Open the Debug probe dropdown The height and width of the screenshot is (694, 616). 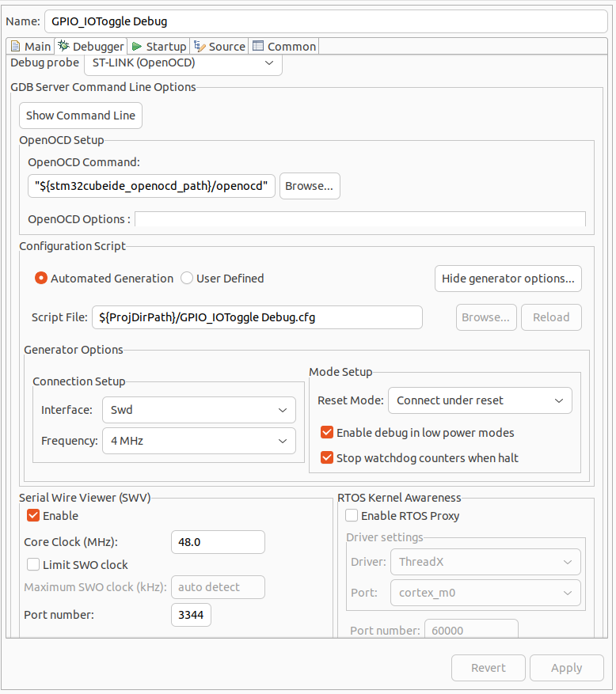[183, 63]
